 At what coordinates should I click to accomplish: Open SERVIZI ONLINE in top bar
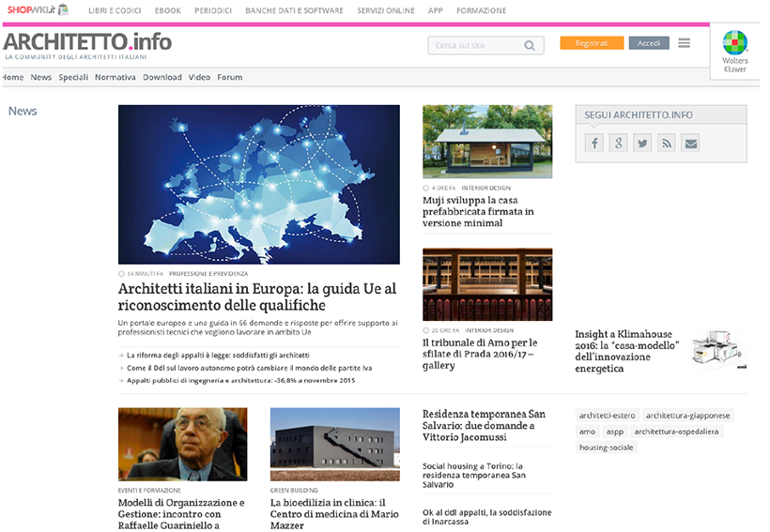coord(386,10)
